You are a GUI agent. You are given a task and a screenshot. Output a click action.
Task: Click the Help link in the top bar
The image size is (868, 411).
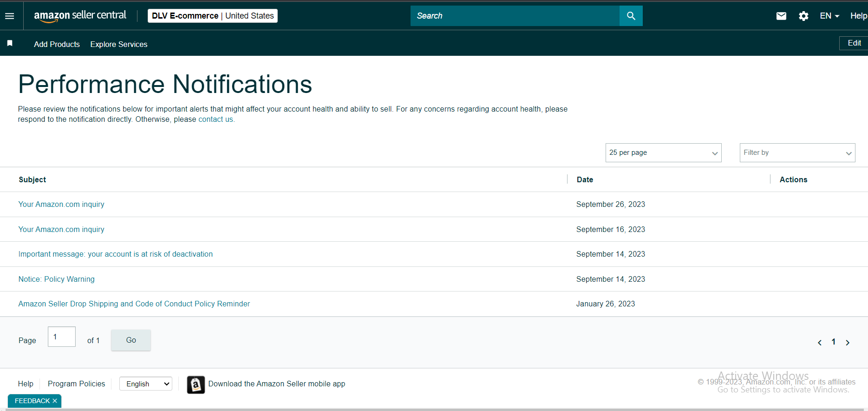click(859, 16)
